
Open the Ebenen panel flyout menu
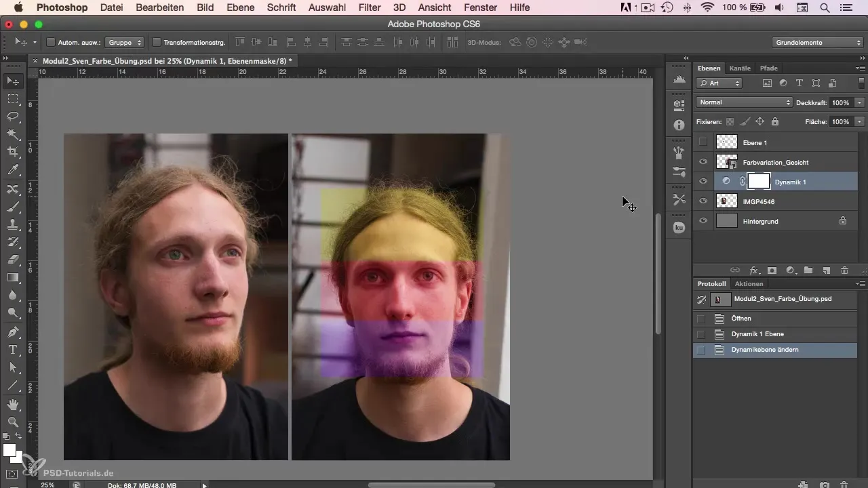click(x=861, y=68)
